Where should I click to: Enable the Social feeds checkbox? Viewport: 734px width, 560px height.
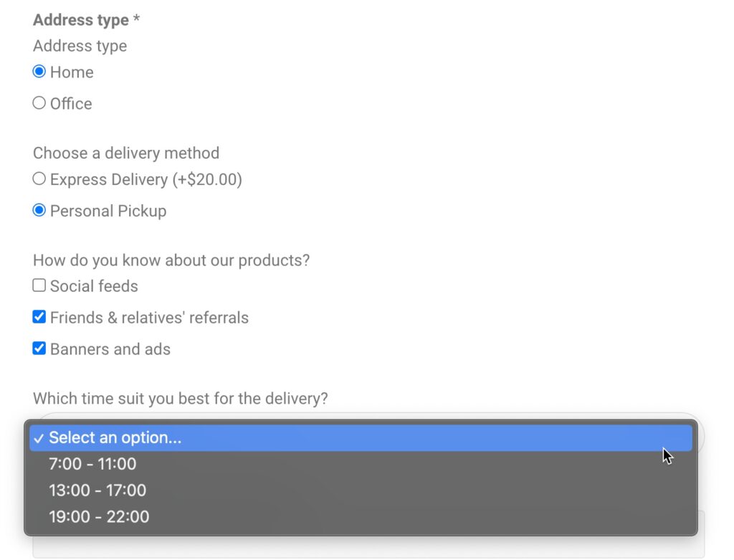tap(39, 285)
